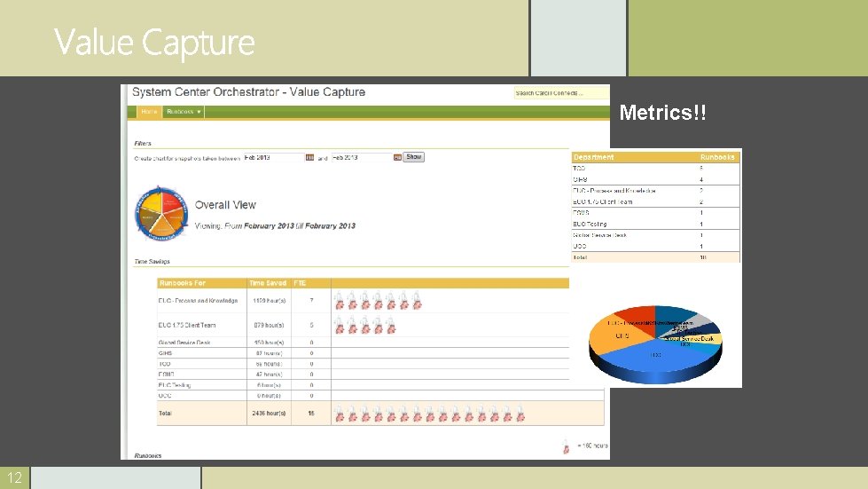Select 'EUC Testing' in the Department table
This screenshot has width=868, height=489.
(x=590, y=225)
